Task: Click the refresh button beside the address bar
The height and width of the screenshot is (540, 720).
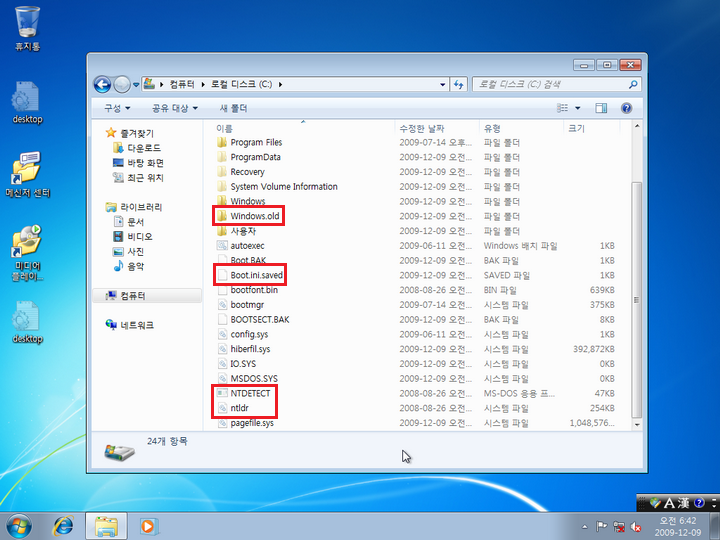Action: pyautogui.click(x=458, y=84)
